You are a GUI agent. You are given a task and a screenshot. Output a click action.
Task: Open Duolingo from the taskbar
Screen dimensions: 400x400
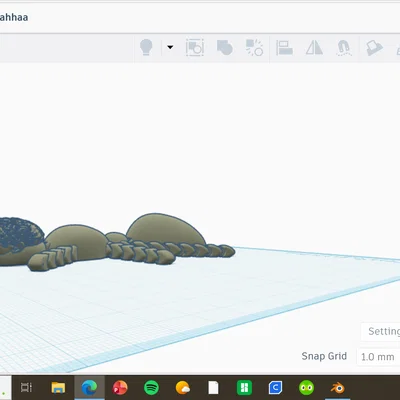(306, 388)
